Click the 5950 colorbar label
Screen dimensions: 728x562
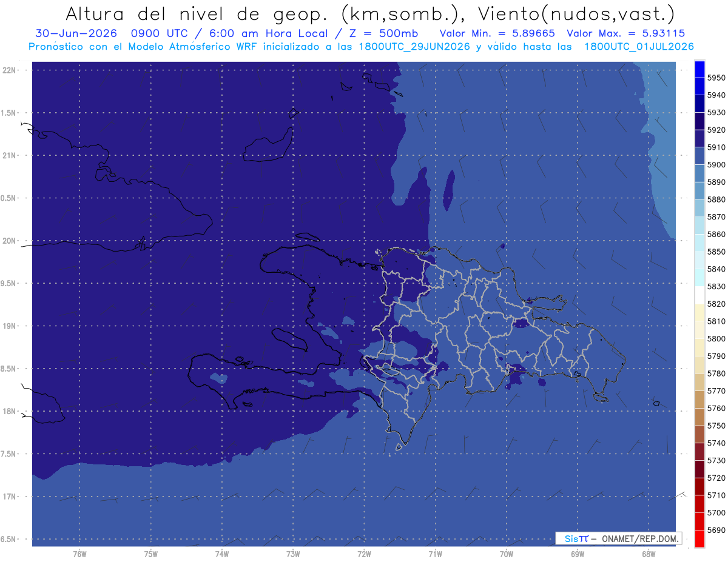tap(716, 78)
